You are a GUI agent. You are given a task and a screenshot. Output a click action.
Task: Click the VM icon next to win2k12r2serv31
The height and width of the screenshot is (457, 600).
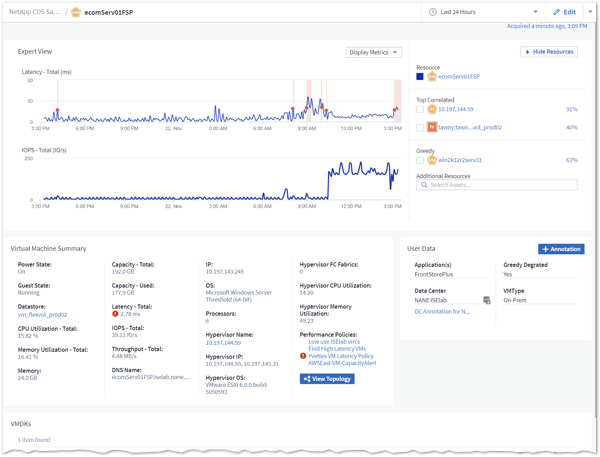(x=432, y=160)
